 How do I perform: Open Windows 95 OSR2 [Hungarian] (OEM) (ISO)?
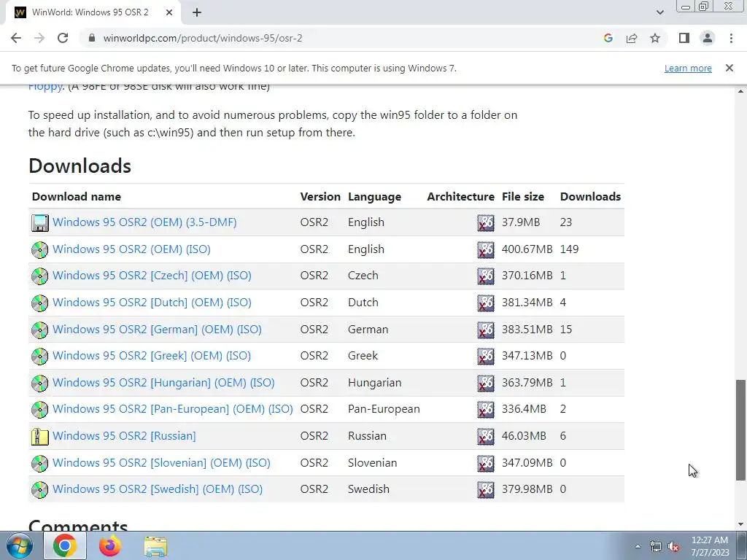(163, 382)
